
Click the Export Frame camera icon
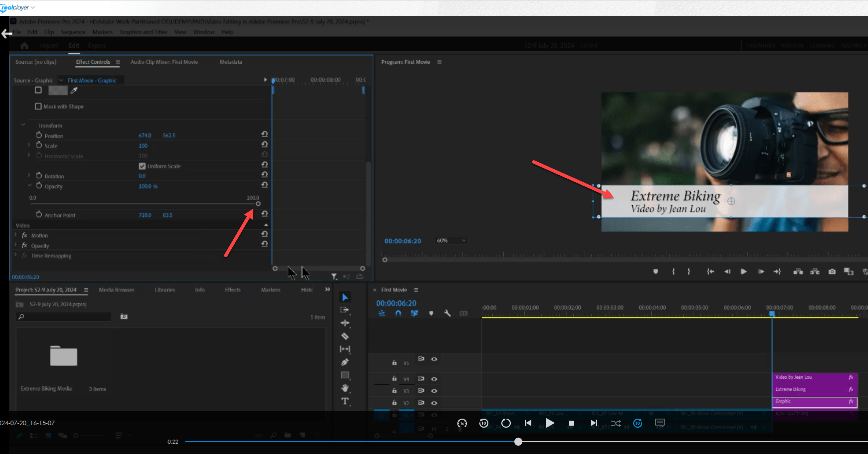[x=832, y=272]
